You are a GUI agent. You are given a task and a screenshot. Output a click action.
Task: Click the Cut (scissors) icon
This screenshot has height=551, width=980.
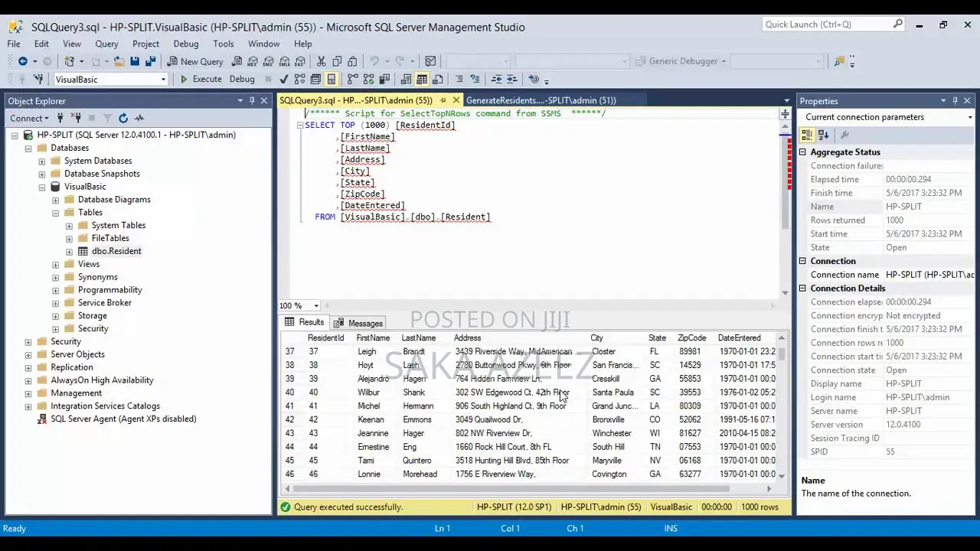coord(321,61)
